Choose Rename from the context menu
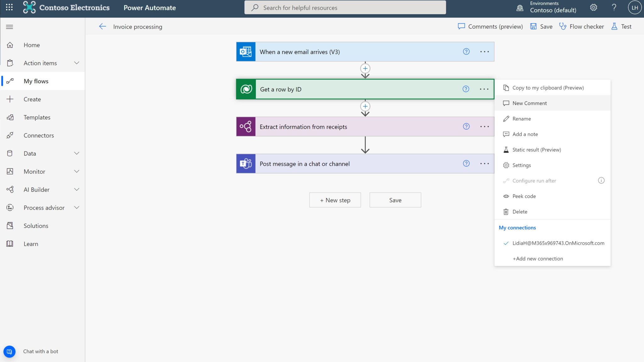The height and width of the screenshot is (362, 644). pos(522,118)
